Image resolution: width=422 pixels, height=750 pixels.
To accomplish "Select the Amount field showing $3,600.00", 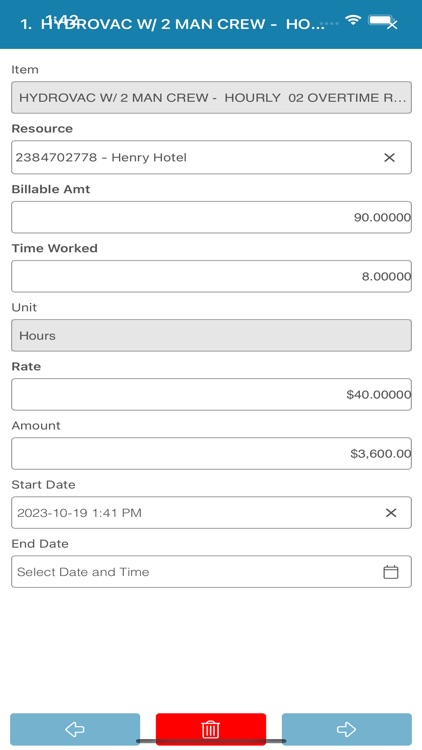I will click(211, 453).
